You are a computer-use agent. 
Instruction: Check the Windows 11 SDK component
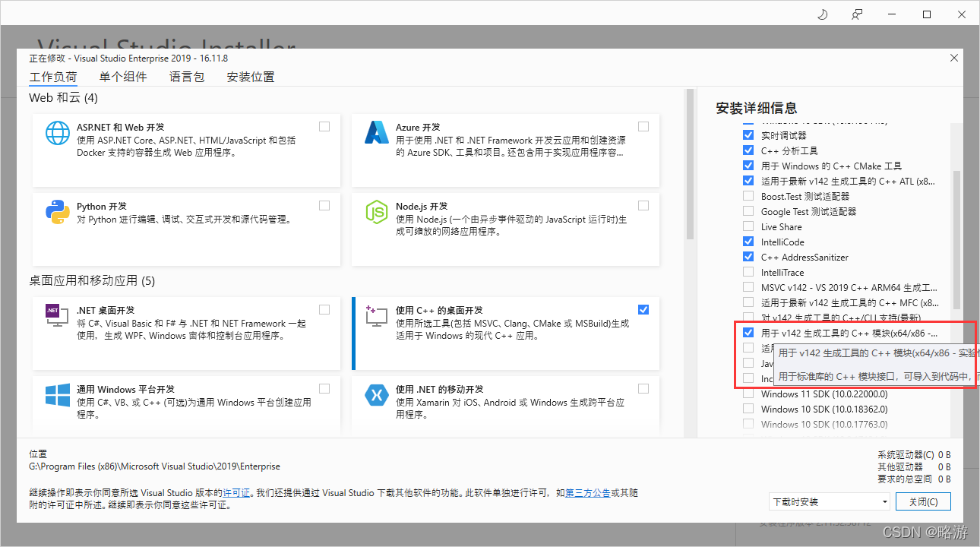(748, 394)
